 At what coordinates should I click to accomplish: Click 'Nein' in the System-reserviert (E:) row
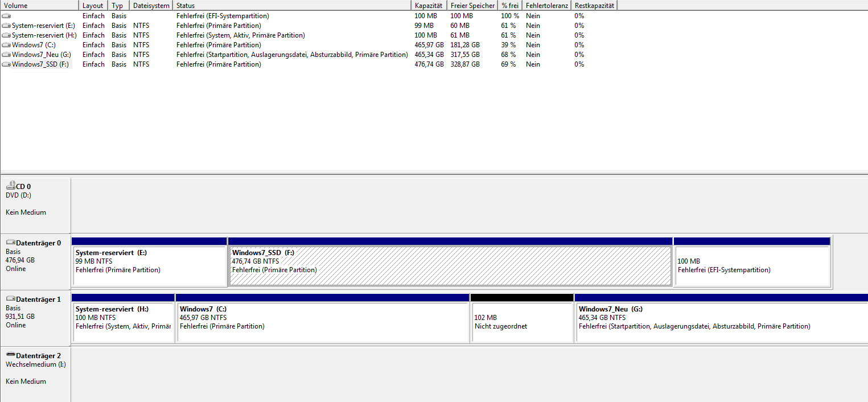point(533,26)
